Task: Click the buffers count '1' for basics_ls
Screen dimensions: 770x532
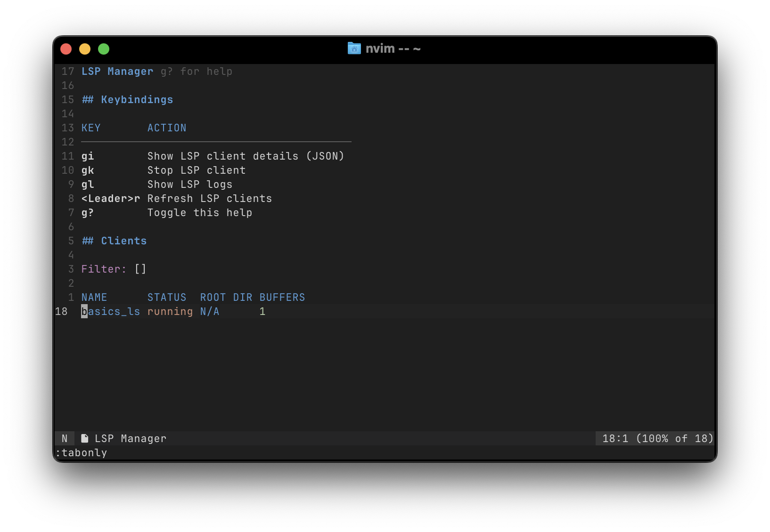Action: 262,311
